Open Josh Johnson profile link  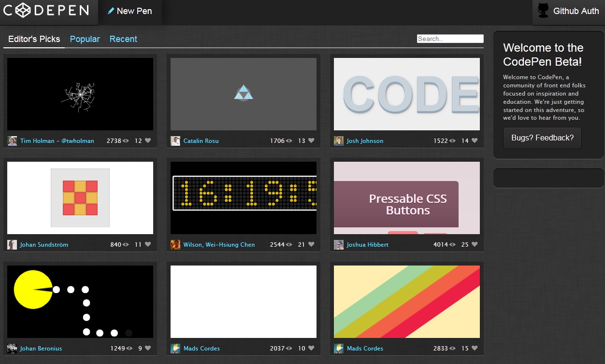pos(365,141)
